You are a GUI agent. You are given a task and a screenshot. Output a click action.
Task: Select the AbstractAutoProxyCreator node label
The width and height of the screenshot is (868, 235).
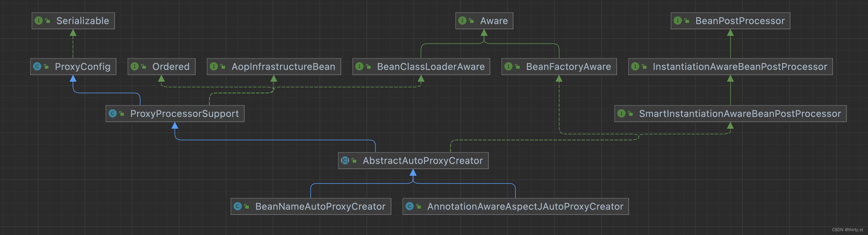(423, 161)
